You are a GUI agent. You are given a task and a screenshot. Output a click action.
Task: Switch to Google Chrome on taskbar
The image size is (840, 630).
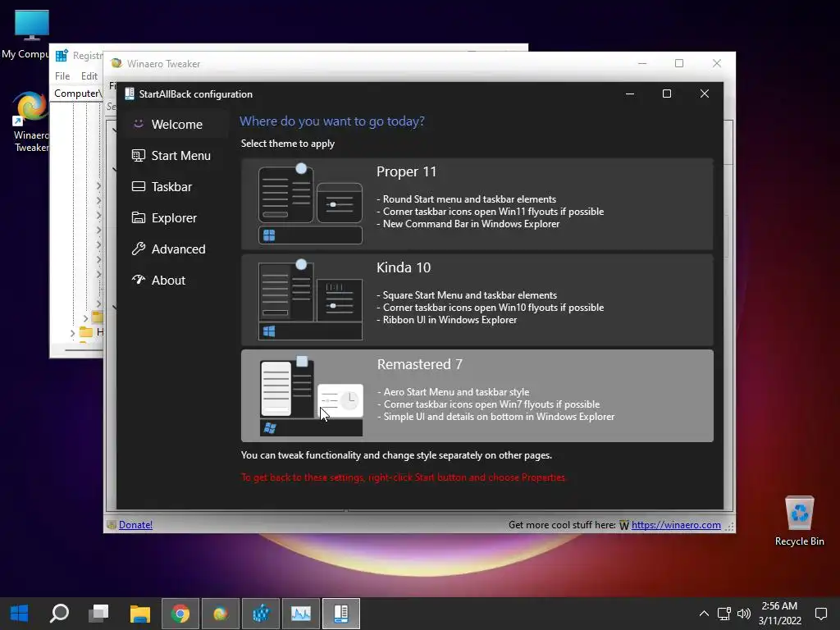[x=180, y=614]
